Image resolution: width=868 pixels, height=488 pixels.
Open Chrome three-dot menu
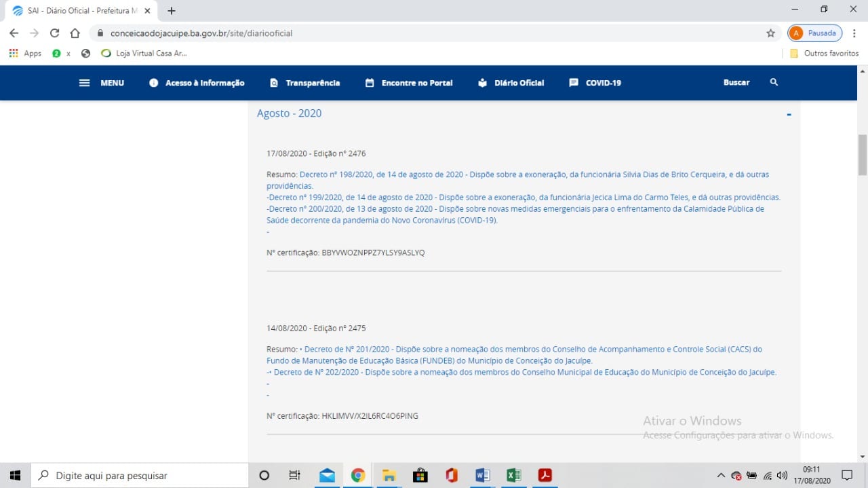(x=854, y=33)
